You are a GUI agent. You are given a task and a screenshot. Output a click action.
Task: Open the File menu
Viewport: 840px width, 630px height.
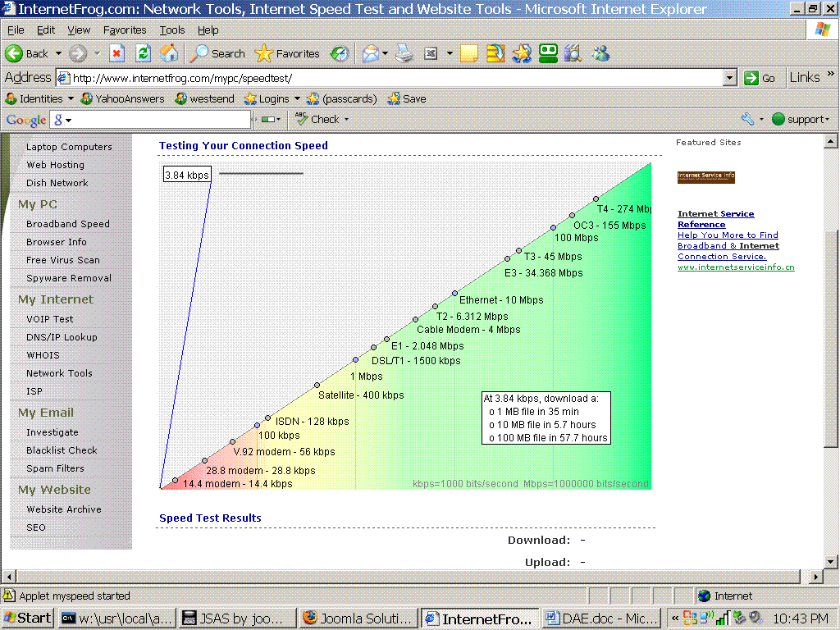[16, 30]
